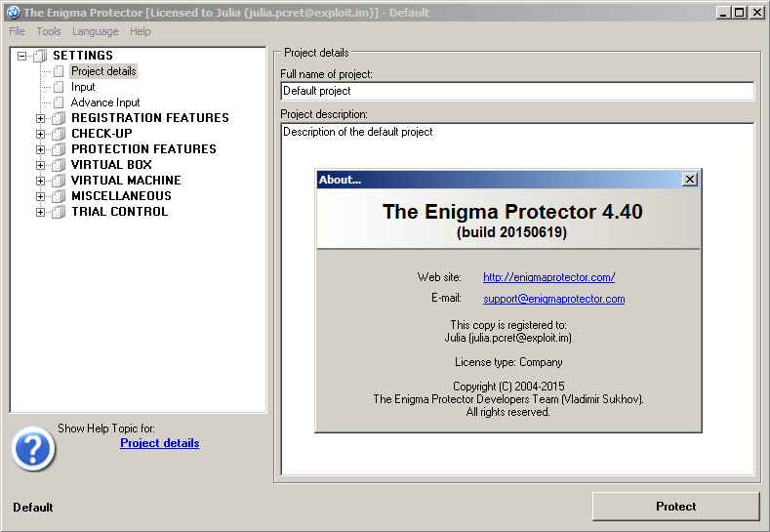770x532 pixels.
Task: Click the TRIAL CONTROL folder icon
Action: pyautogui.click(x=59, y=212)
